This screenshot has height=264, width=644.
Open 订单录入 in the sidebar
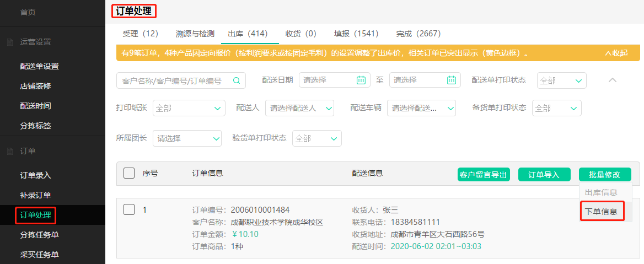coord(35,175)
